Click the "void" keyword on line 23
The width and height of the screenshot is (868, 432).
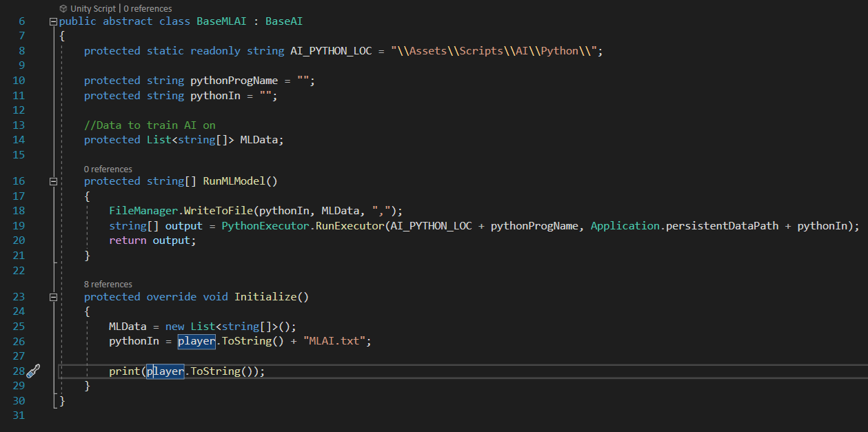(x=216, y=297)
